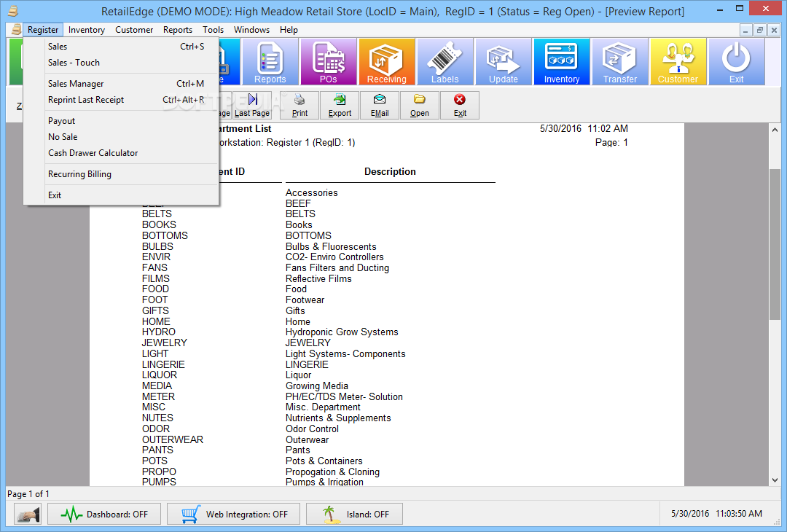Click 'PH/EC/TDS Meter- Solution' text
This screenshot has width=787, height=532.
[344, 396]
